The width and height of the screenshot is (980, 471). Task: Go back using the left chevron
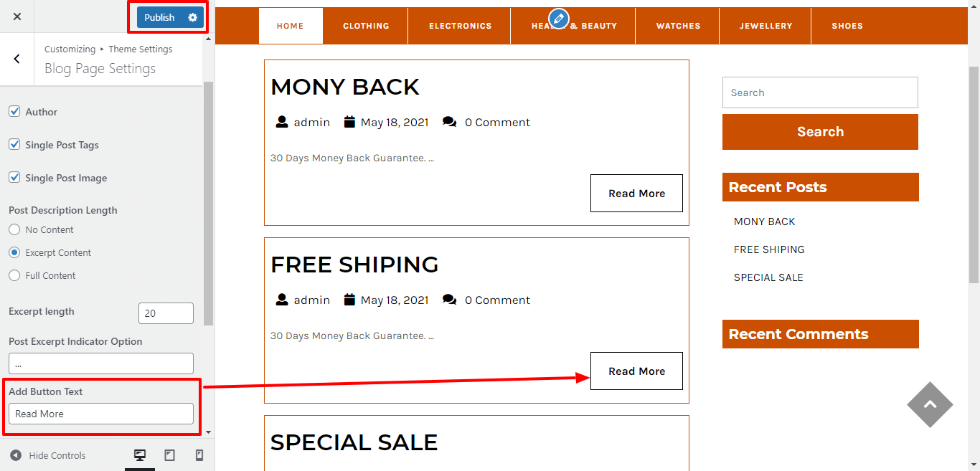coord(17,59)
